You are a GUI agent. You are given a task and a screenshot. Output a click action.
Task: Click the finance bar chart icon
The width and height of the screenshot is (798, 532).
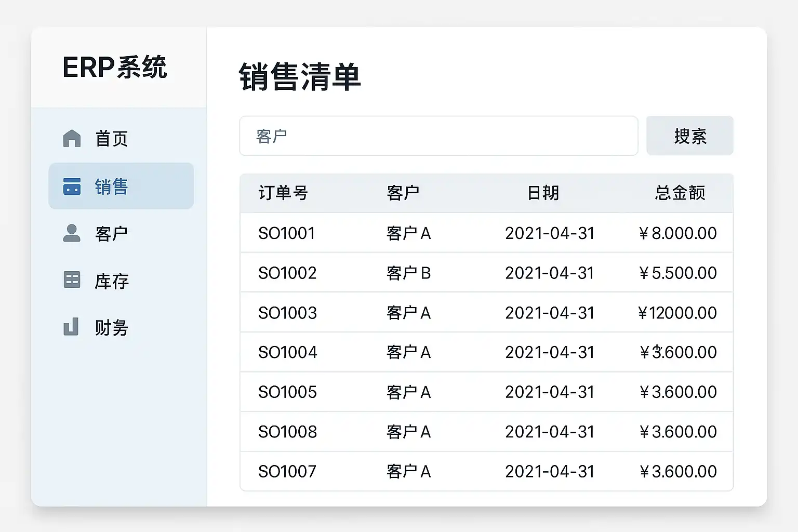[x=71, y=327]
